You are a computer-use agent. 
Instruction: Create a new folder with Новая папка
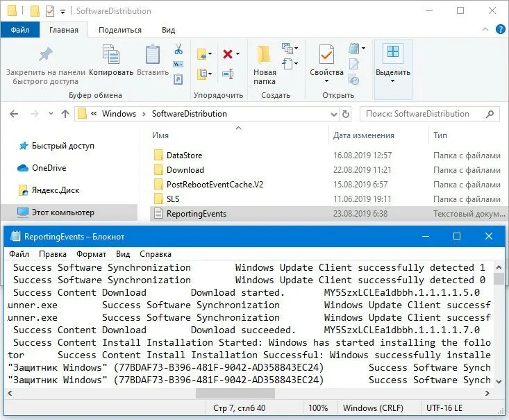click(265, 65)
